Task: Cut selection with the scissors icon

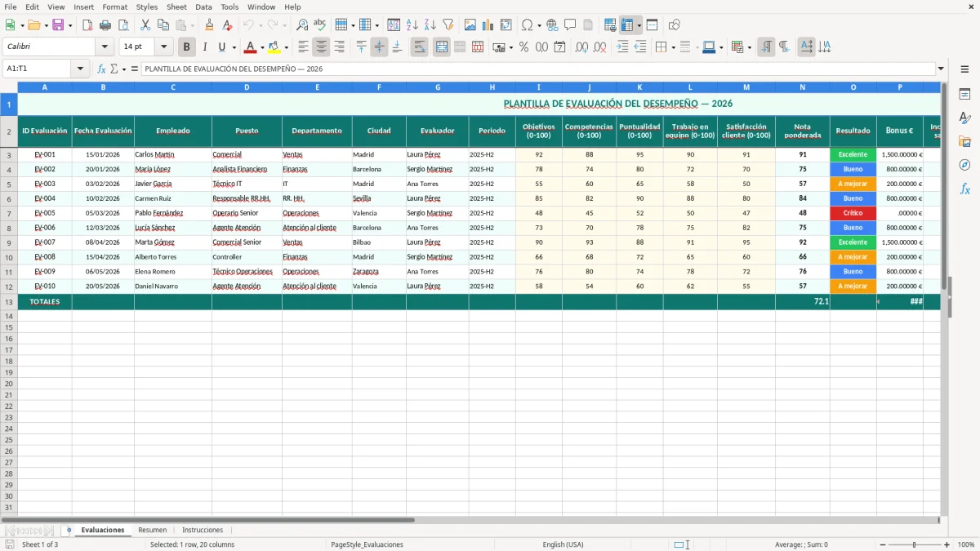Action: pyautogui.click(x=145, y=25)
